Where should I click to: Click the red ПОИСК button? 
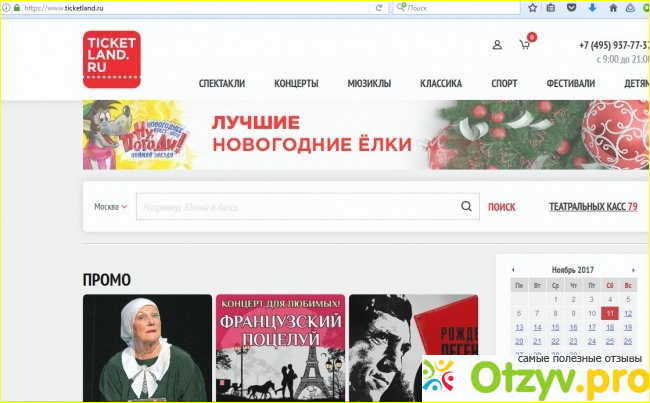[501, 207]
